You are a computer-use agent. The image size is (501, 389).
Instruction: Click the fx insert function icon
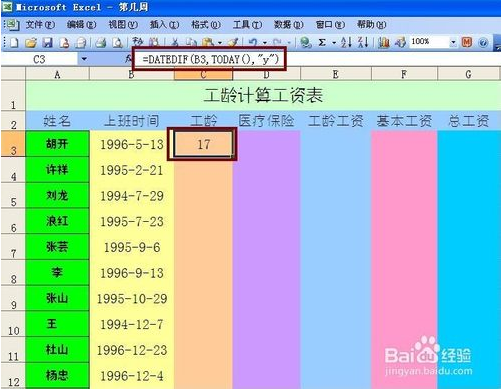129,59
